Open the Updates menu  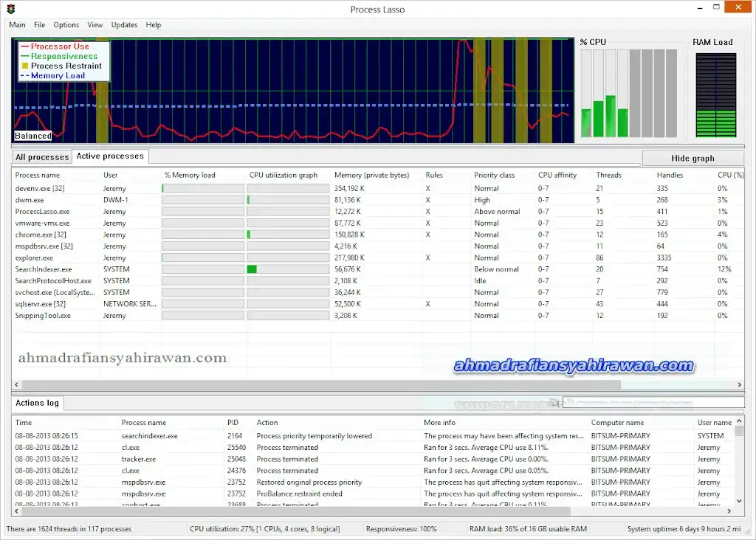[124, 25]
